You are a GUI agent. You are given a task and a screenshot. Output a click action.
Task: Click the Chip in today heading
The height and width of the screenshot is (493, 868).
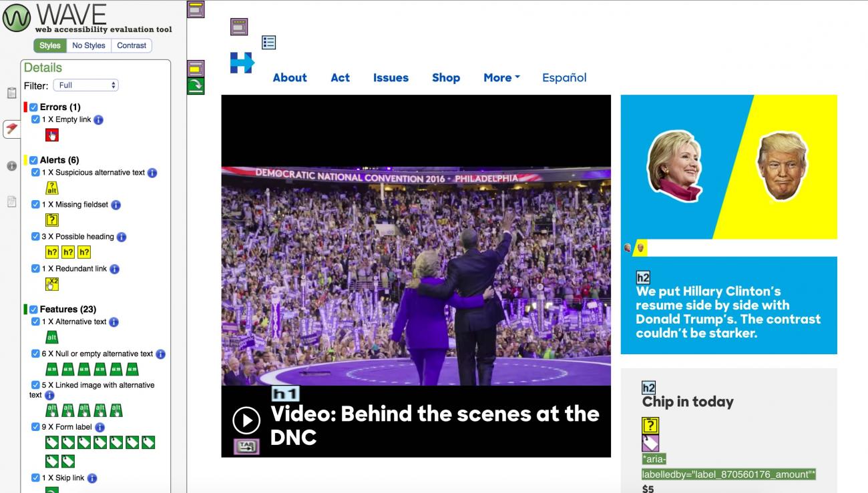(x=688, y=402)
